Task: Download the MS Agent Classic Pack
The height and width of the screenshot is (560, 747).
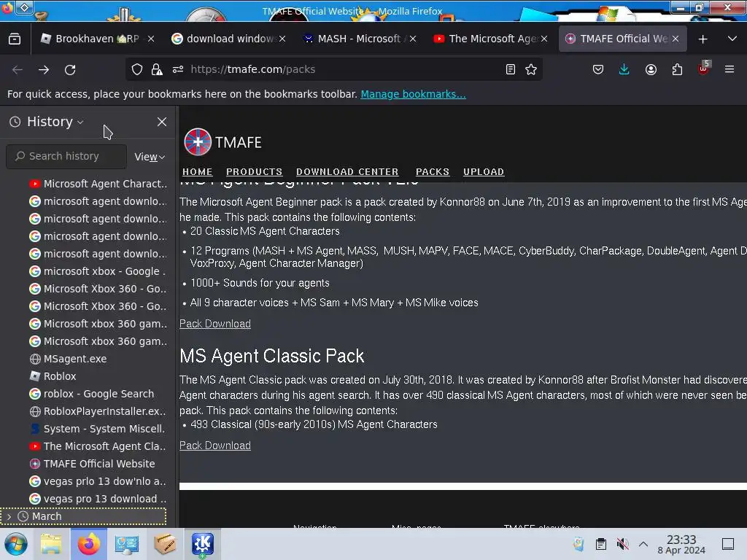Action: pyautogui.click(x=215, y=446)
